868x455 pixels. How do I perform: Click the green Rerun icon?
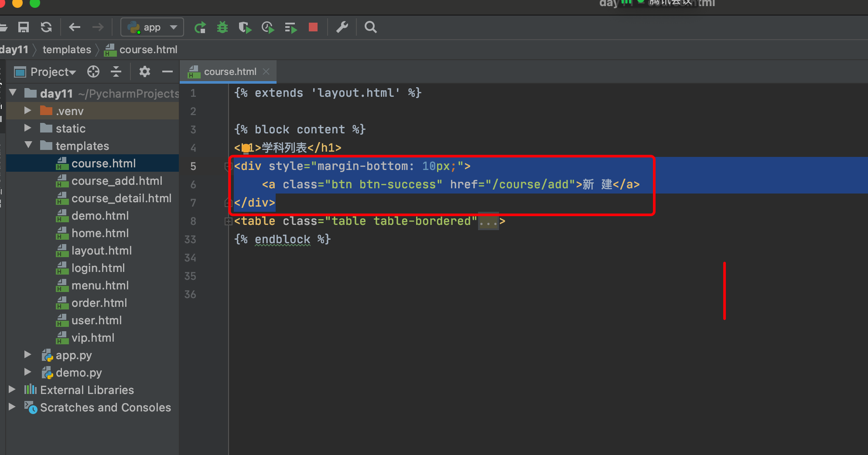(200, 27)
